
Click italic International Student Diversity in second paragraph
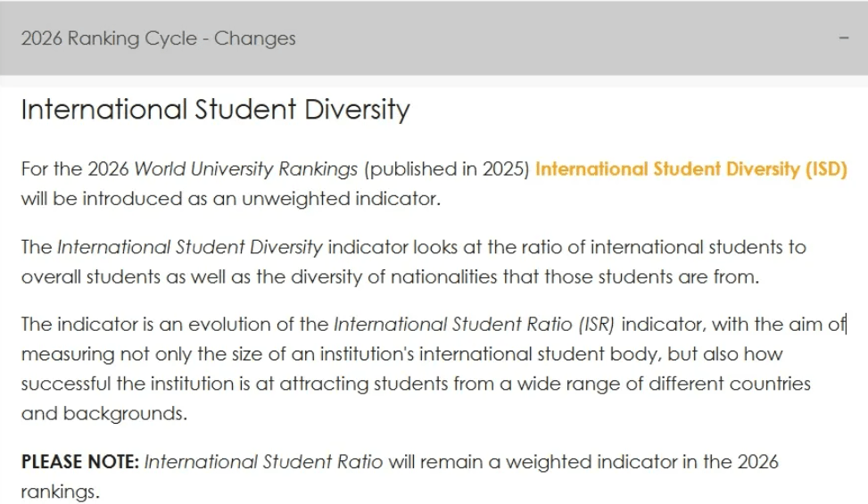click(190, 247)
